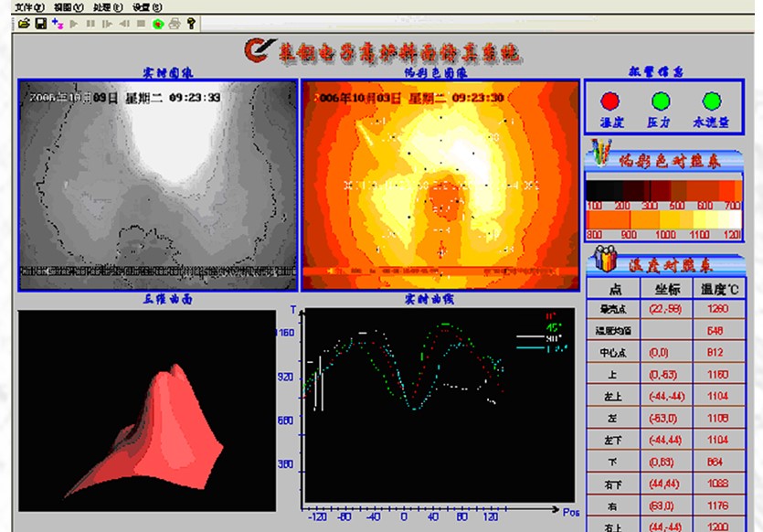763x532 pixels.
Task: Click the green 水流量 alarm indicator light
Action: [x=711, y=101]
